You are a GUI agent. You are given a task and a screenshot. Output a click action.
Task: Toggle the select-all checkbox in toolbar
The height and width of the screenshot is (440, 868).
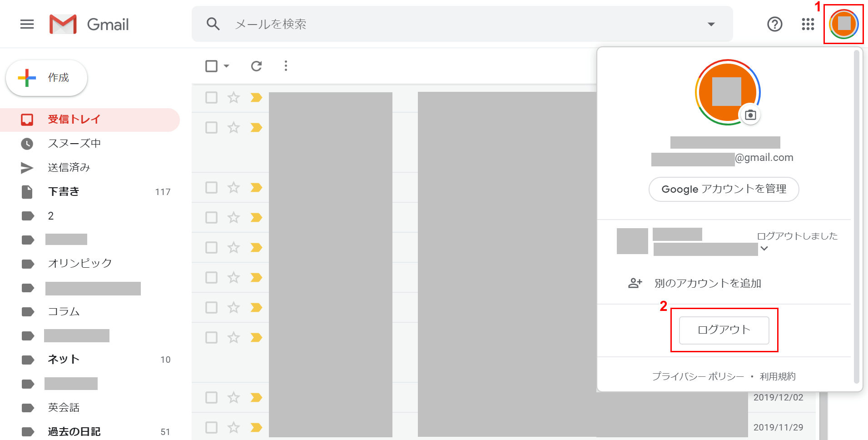pos(211,66)
